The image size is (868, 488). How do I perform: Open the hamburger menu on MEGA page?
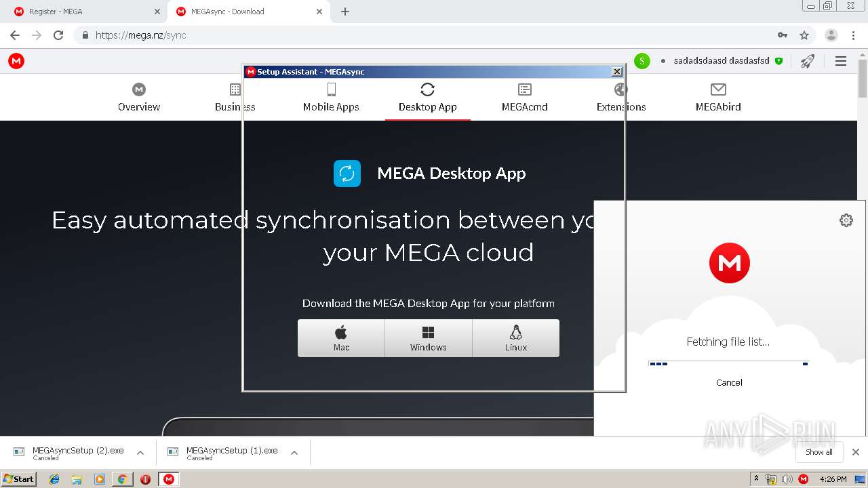click(x=841, y=61)
